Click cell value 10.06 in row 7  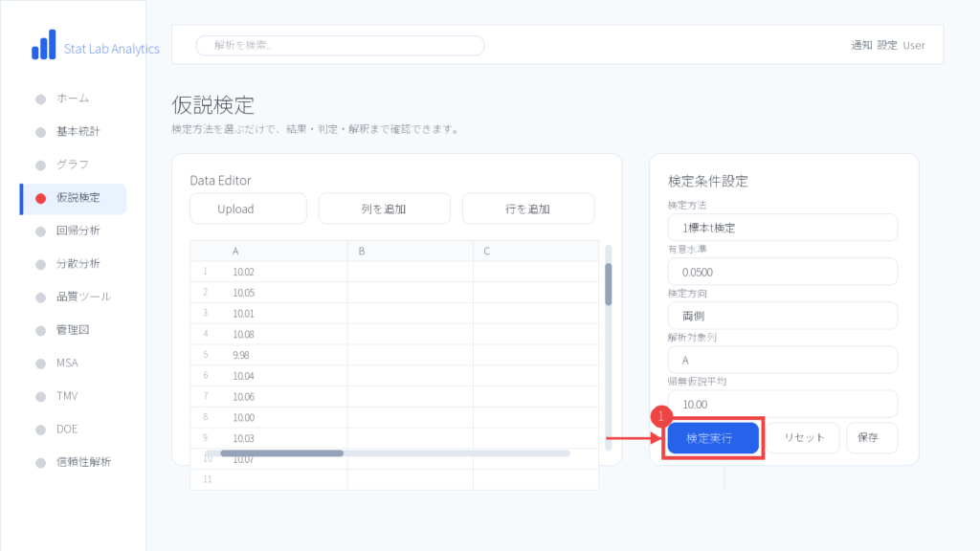[243, 397]
